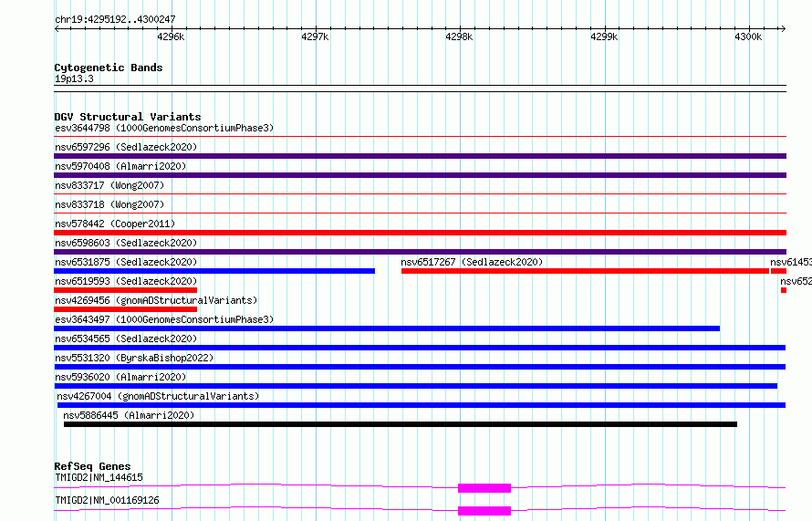Click nsv5936020 Almarri2020 label

click(x=120, y=377)
